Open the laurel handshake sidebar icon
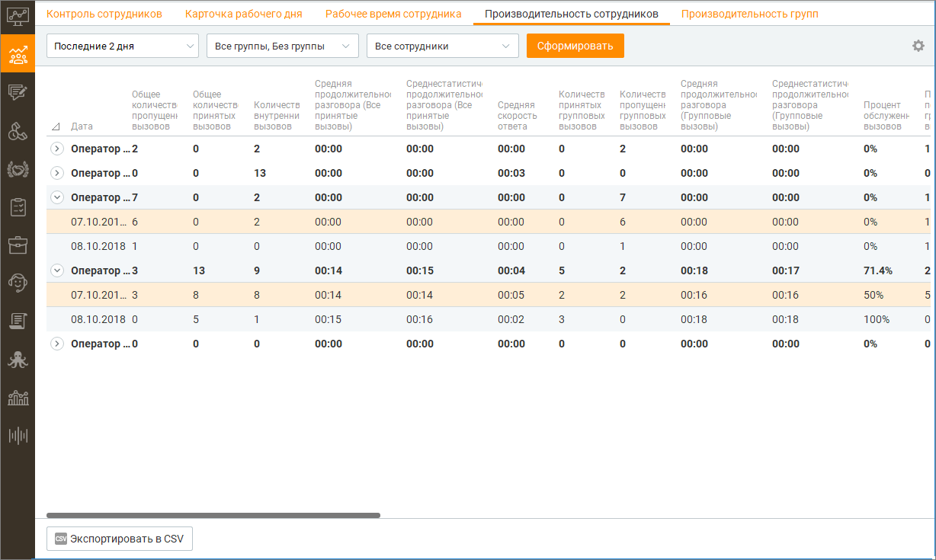 (x=18, y=169)
